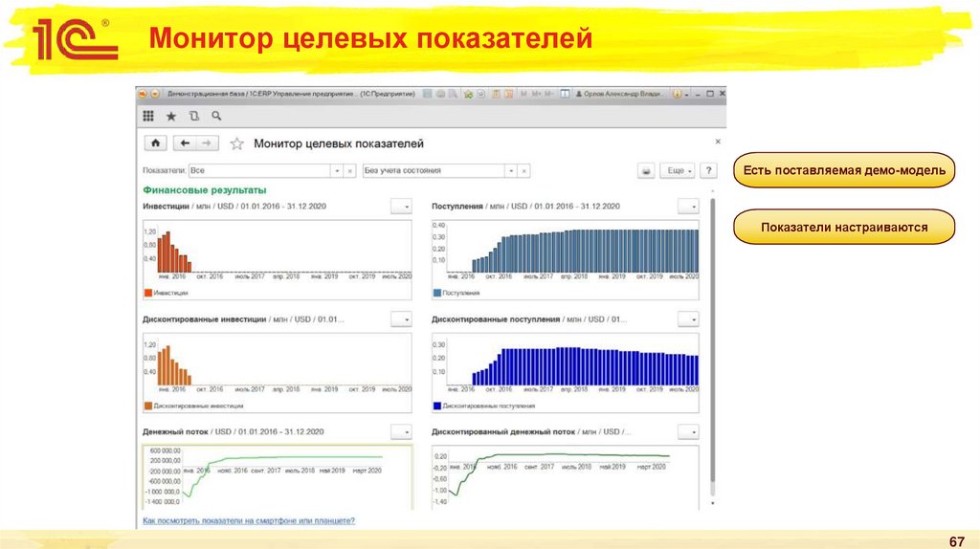Open the calendar icon in title bar
980x549 pixels.
(509, 94)
